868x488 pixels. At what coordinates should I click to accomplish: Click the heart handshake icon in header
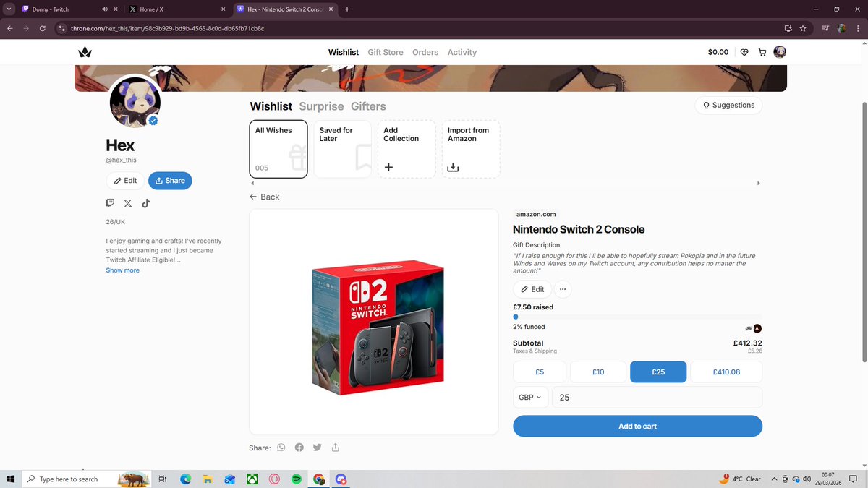[744, 52]
